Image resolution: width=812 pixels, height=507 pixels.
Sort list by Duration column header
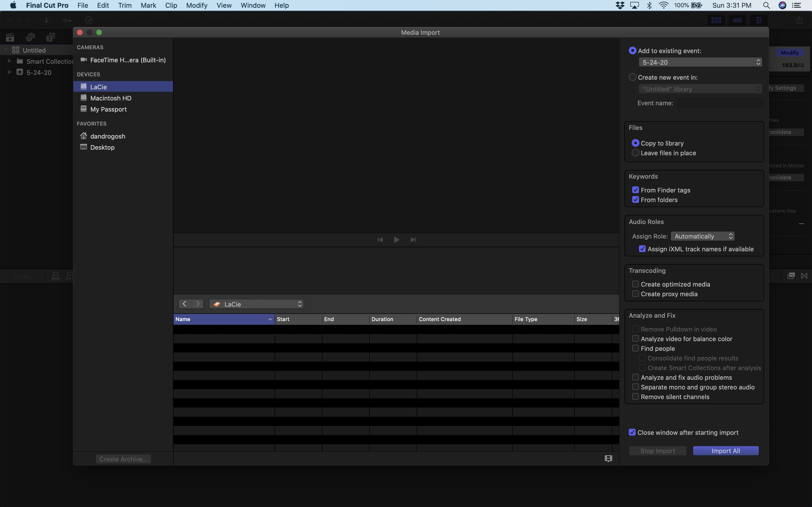392,319
